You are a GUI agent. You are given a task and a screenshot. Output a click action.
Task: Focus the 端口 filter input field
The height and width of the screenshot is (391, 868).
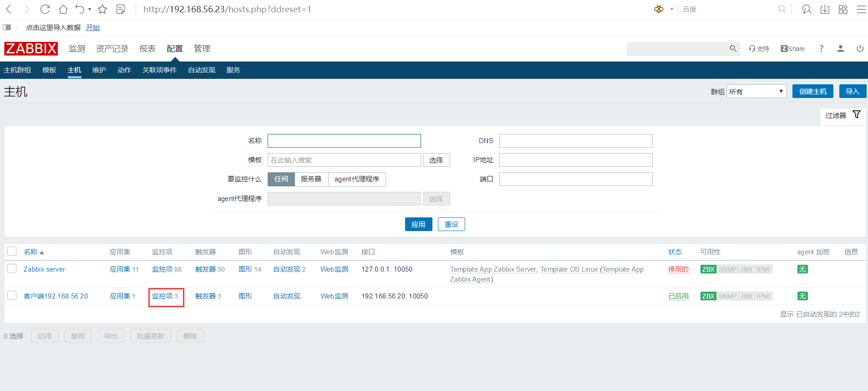[576, 179]
